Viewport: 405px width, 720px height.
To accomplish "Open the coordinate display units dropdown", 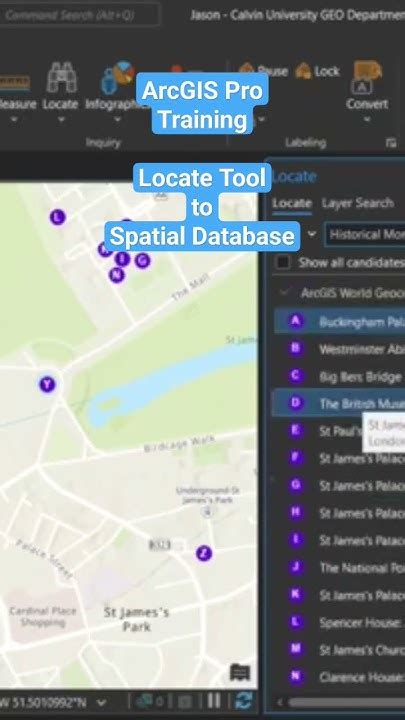I will (x=101, y=703).
